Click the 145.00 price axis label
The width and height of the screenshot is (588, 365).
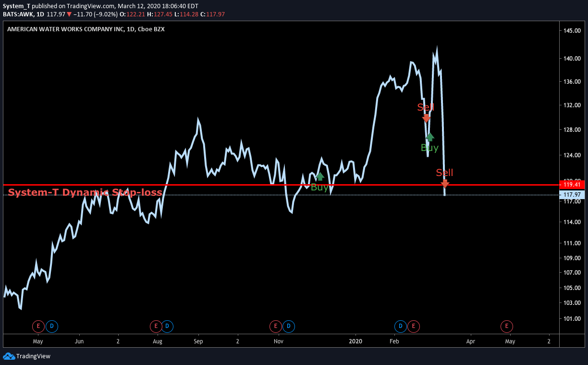573,31
